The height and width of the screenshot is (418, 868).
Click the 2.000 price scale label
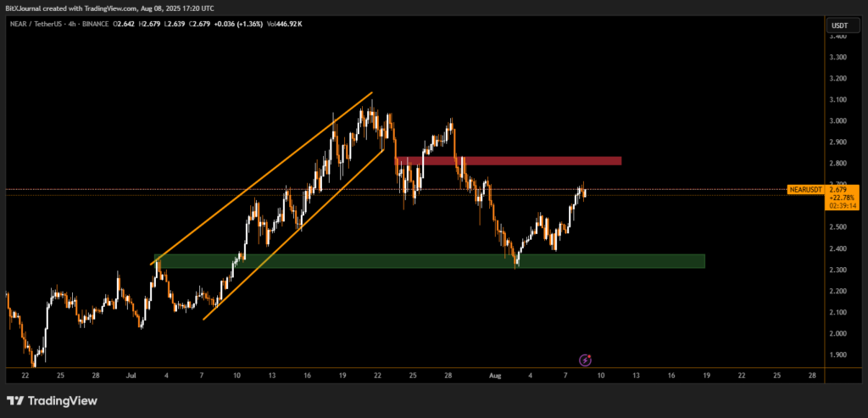(x=837, y=334)
